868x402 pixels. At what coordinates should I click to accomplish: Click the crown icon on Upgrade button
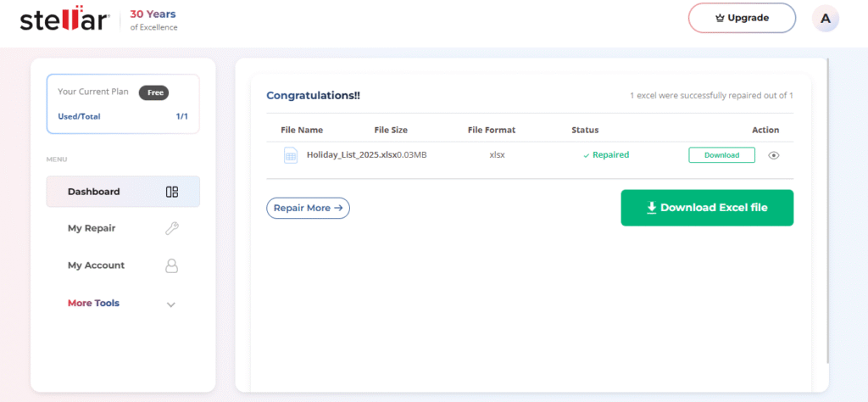pyautogui.click(x=721, y=19)
